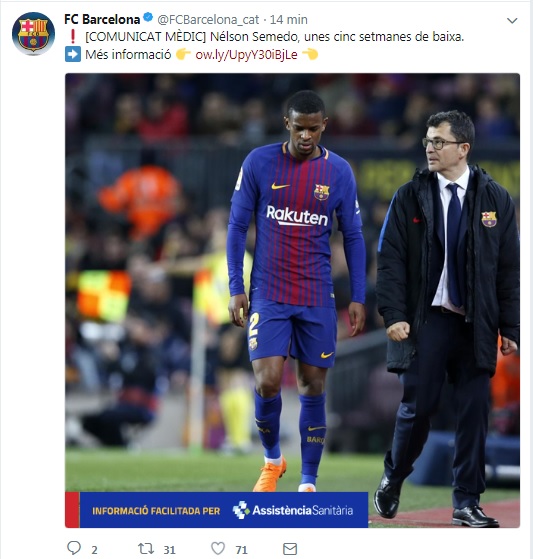Click the reply count 2
The image size is (533, 559).
94,550
